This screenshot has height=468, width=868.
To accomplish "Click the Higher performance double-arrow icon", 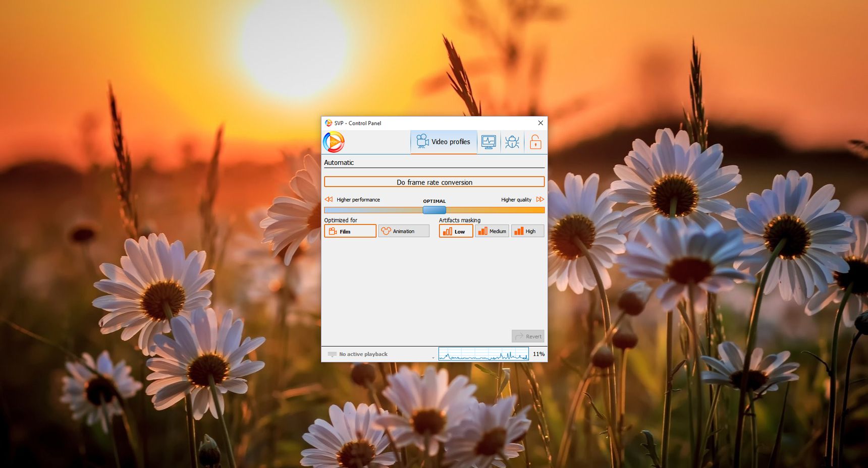I will pyautogui.click(x=329, y=200).
